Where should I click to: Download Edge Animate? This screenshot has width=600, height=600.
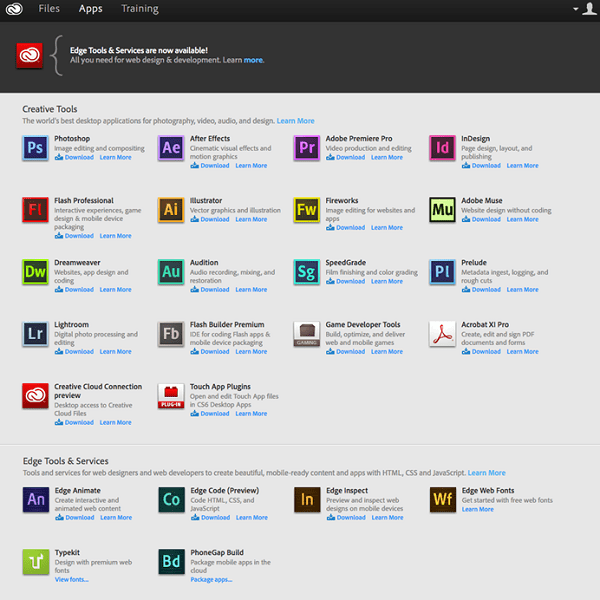tap(75, 518)
